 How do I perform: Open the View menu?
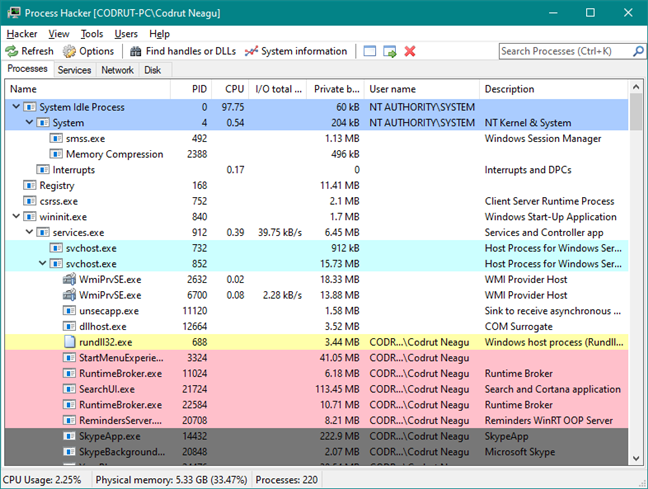59,34
